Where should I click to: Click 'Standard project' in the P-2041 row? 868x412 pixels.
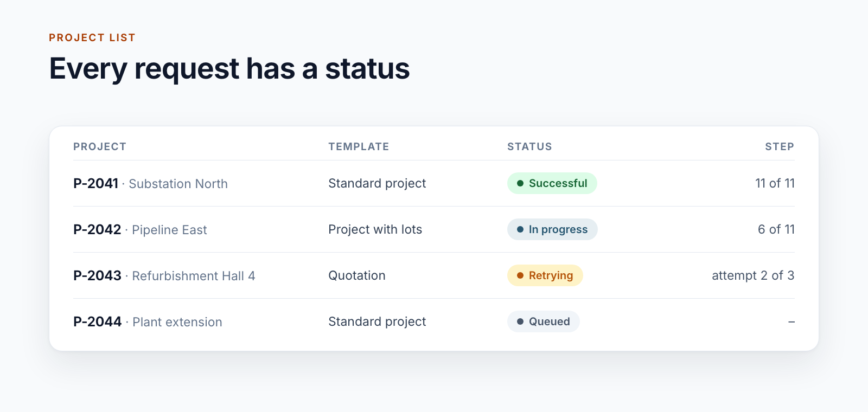[x=377, y=183]
